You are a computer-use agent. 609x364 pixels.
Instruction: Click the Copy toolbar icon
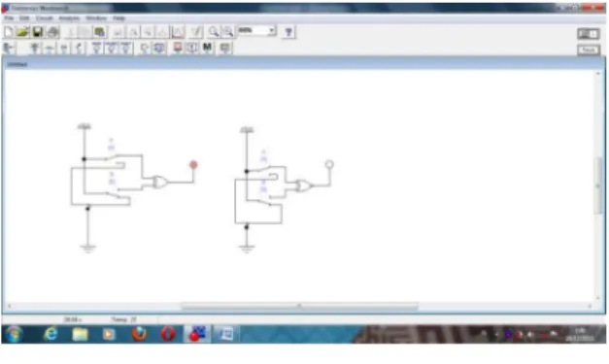point(85,32)
